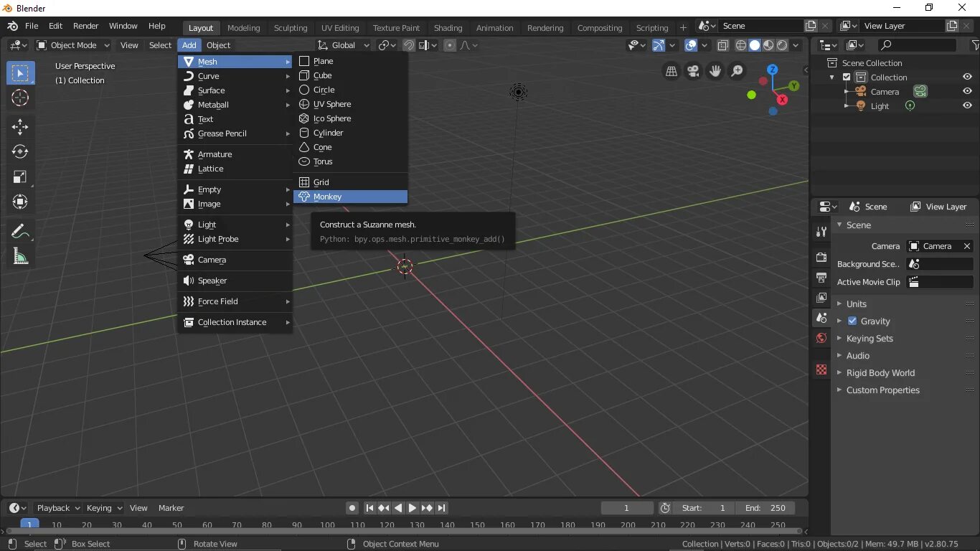Clear the scene Camera with X button
Screen dimensions: 980x551
tap(966, 246)
